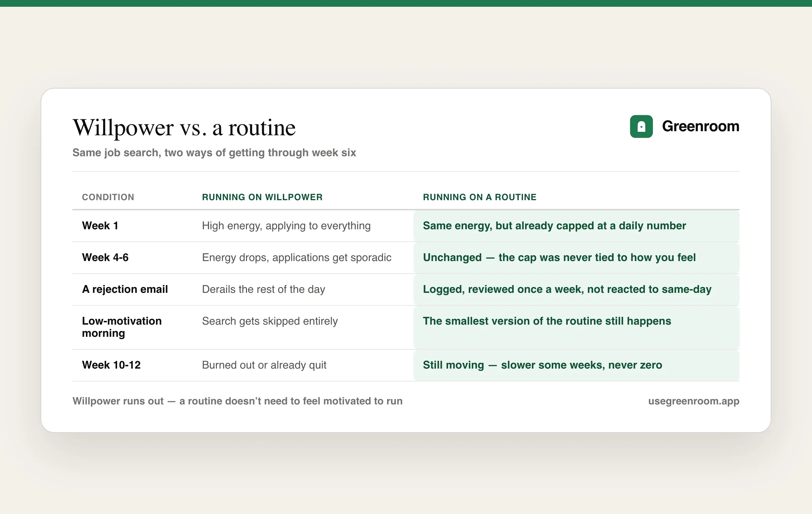Viewport: 812px width, 514px height.
Task: Select the 'Week 10-12' row label
Action: coord(111,365)
